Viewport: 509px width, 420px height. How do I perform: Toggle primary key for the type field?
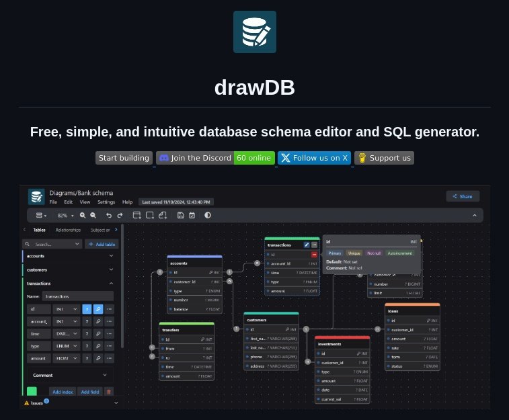(98, 346)
